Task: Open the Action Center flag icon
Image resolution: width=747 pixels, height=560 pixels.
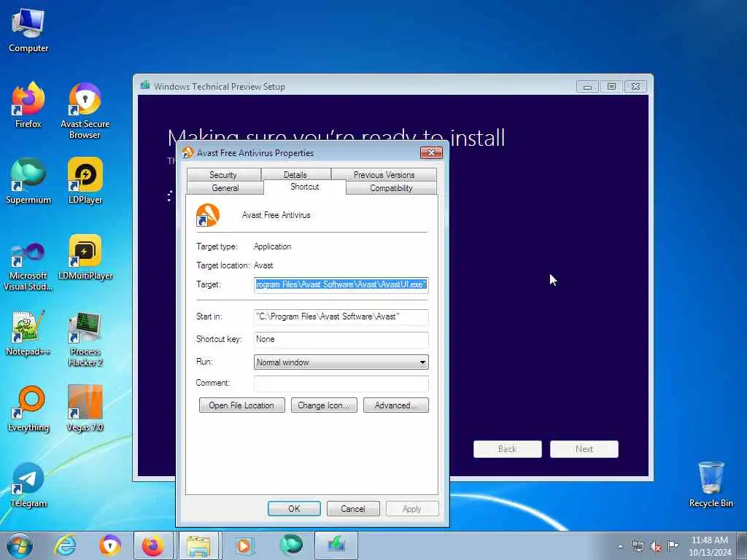Action: click(x=673, y=545)
